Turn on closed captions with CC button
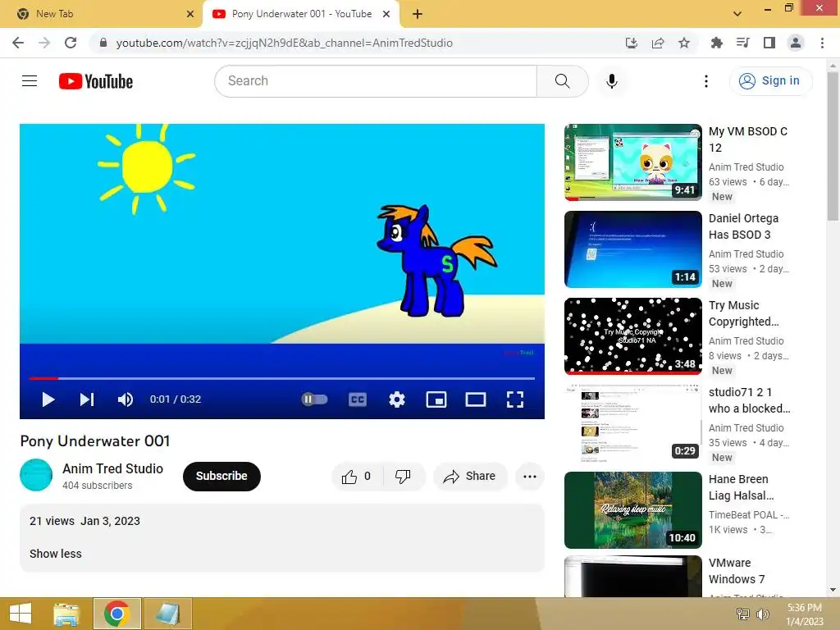Image resolution: width=840 pixels, height=630 pixels. pos(358,399)
